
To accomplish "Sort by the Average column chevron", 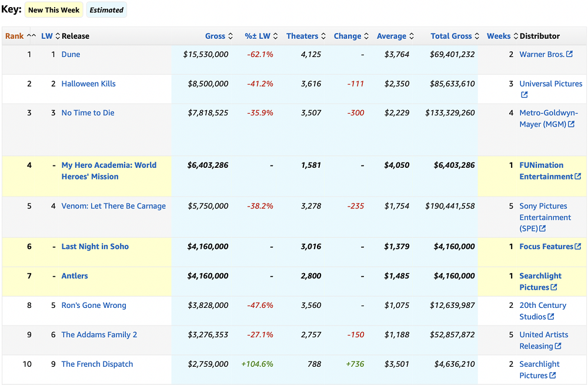I will 412,36.
